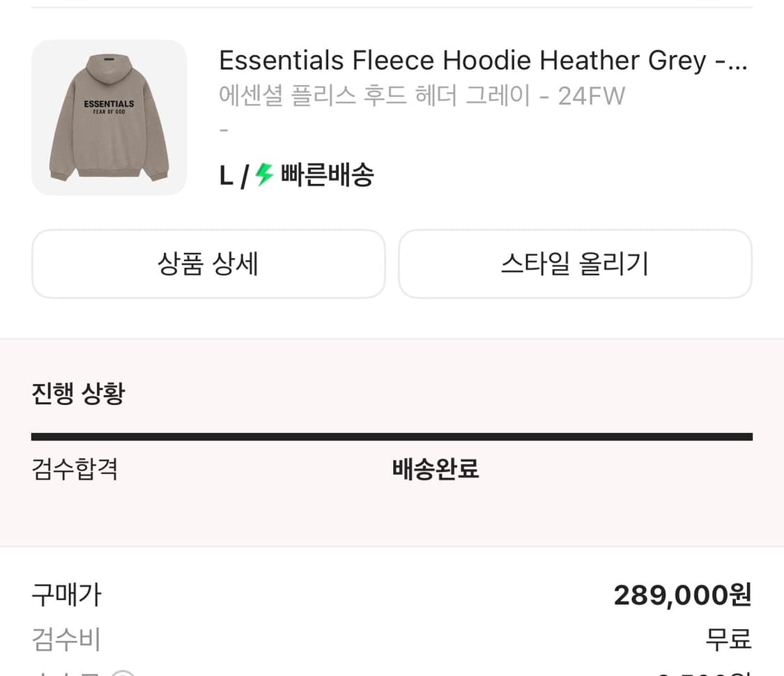Click the 구매가 label
This screenshot has width=784, height=676.
coord(66,594)
